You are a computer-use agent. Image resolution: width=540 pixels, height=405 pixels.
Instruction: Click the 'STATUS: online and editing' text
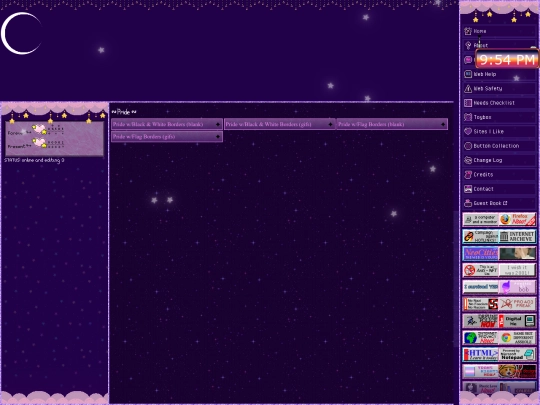click(x=34, y=160)
